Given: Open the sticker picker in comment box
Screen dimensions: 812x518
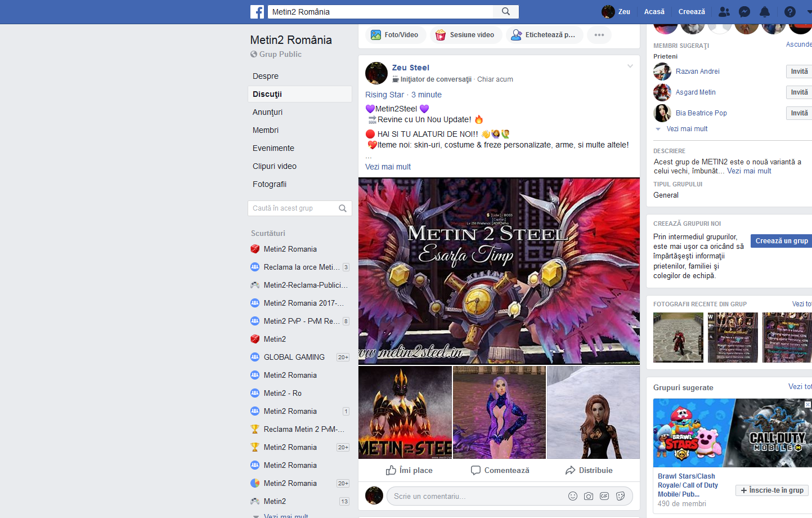Looking at the screenshot, I should [621, 496].
